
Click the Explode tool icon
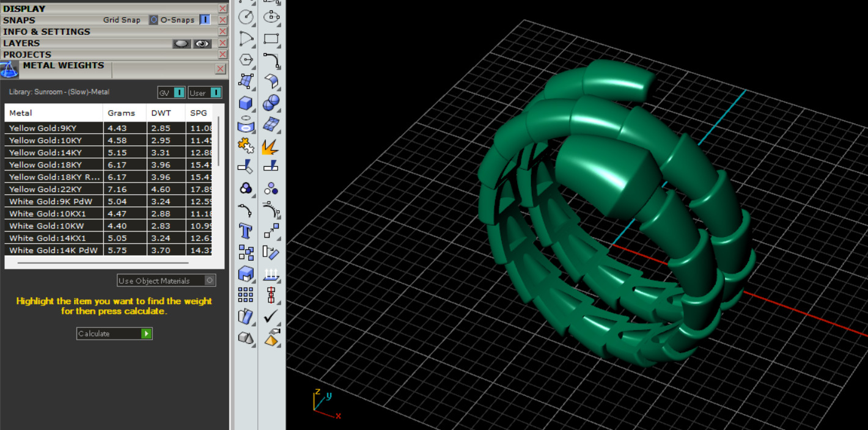pyautogui.click(x=271, y=146)
